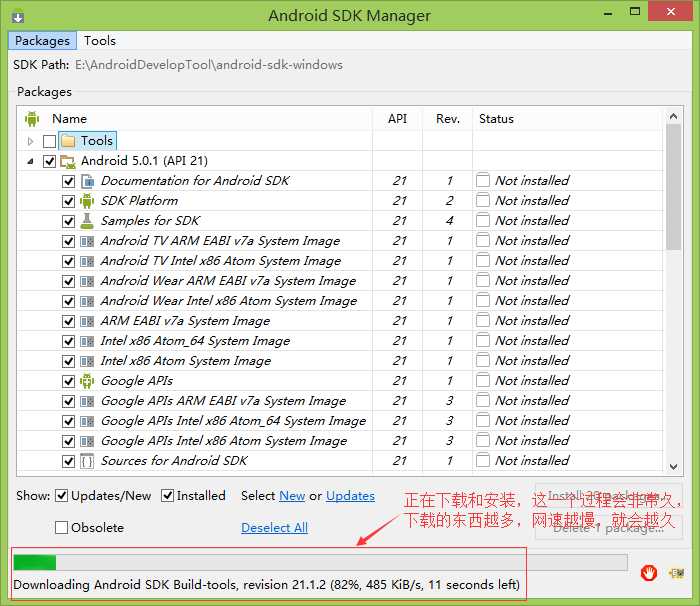The height and width of the screenshot is (606, 700).
Task: Uncheck Sources for Android SDK checkbox
Action: [x=68, y=461]
